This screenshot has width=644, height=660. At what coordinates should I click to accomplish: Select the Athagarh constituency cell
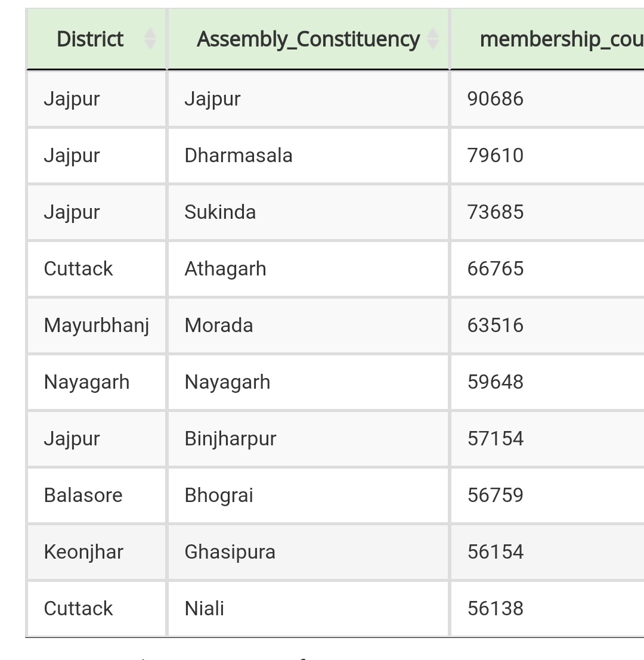[225, 269]
